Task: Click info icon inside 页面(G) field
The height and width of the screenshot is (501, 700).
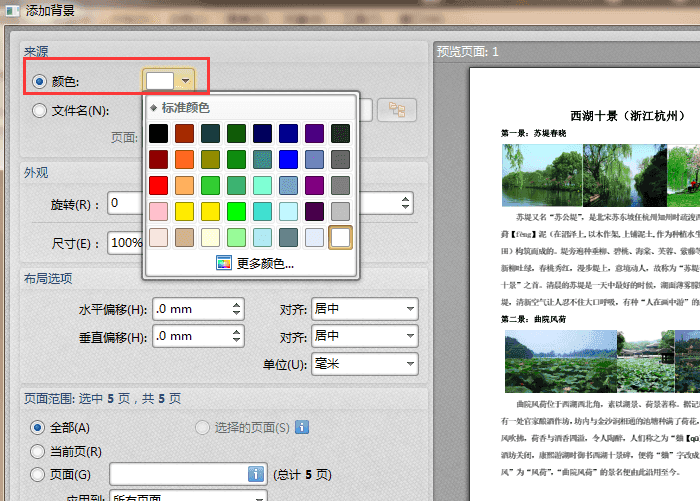Action: pyautogui.click(x=255, y=474)
